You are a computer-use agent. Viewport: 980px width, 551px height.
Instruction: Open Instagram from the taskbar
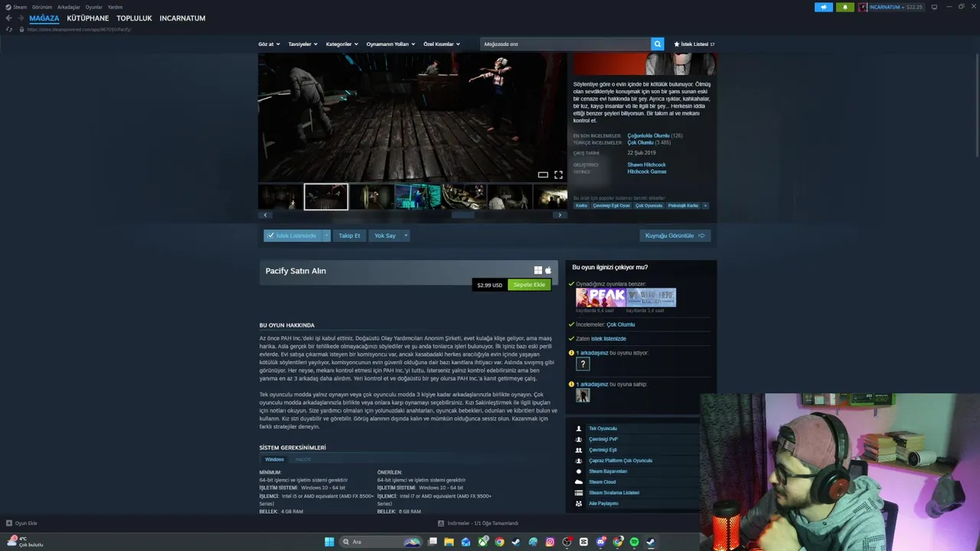[x=550, y=542]
